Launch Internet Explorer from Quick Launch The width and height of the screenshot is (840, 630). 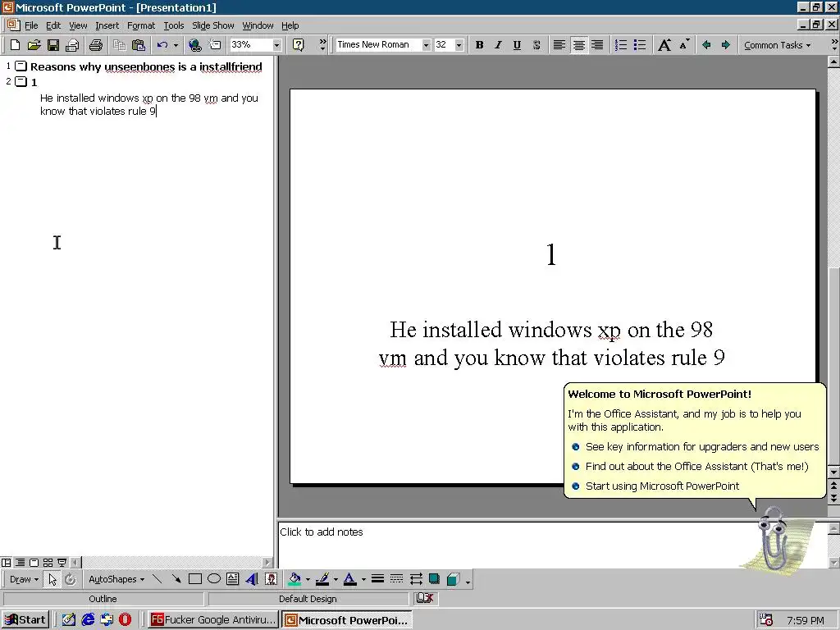pyautogui.click(x=88, y=620)
